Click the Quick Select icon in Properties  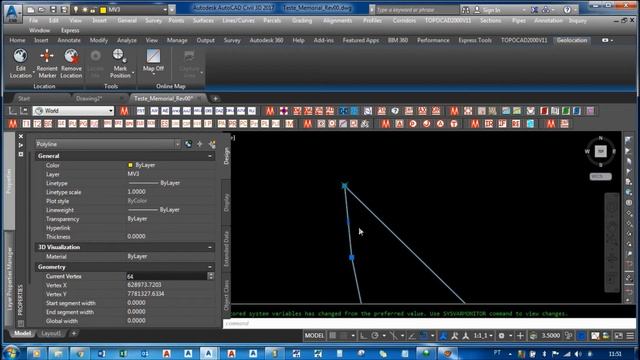pyautogui.click(x=188, y=144)
